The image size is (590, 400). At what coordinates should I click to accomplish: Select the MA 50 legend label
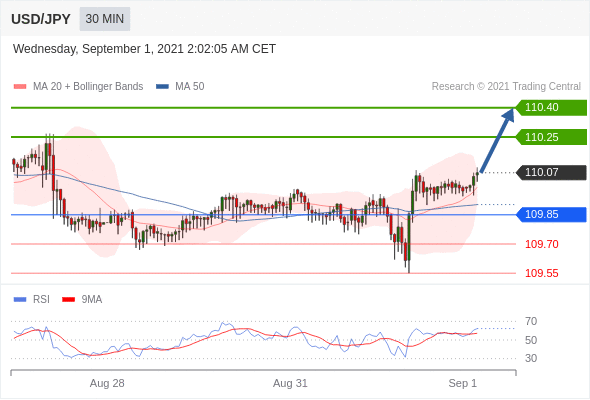pos(190,87)
